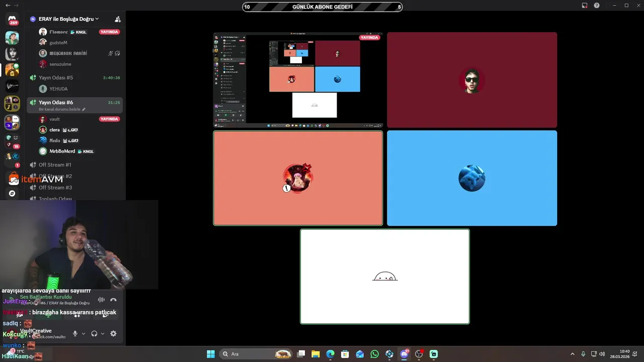Open Task View on the taskbar

click(x=301, y=354)
